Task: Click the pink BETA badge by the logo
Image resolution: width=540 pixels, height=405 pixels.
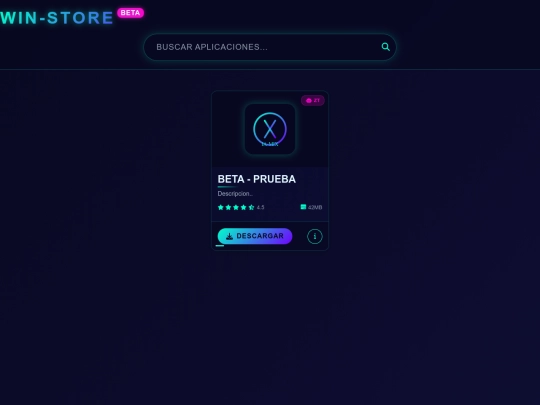Action: [x=131, y=13]
